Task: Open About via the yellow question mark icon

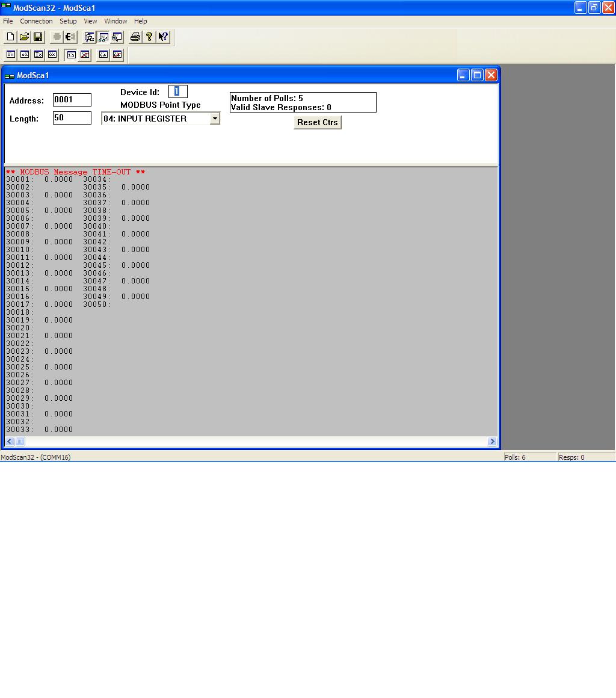Action: [149, 37]
